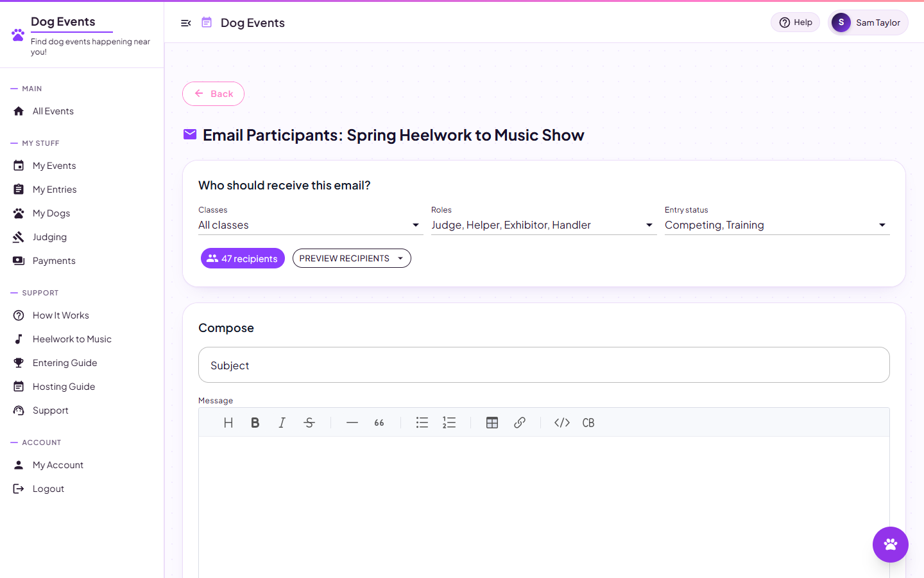Click the 47 recipients chip
924x578 pixels.
pyautogui.click(x=243, y=258)
